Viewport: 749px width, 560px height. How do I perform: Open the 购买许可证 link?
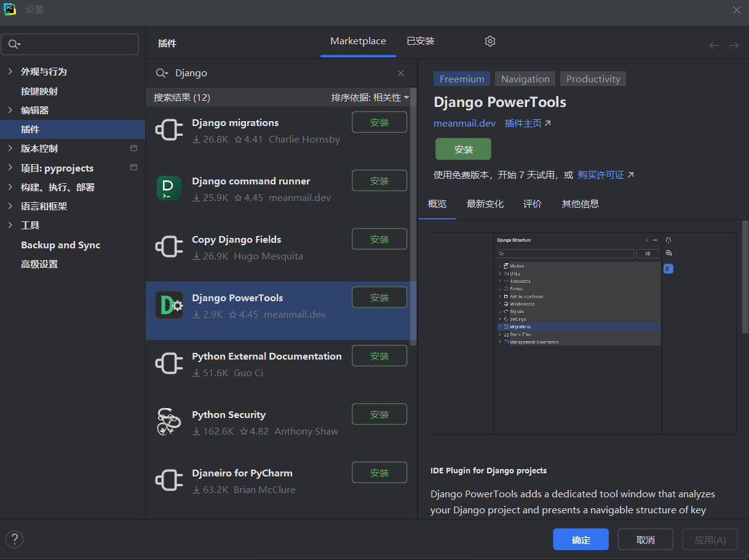tap(601, 175)
